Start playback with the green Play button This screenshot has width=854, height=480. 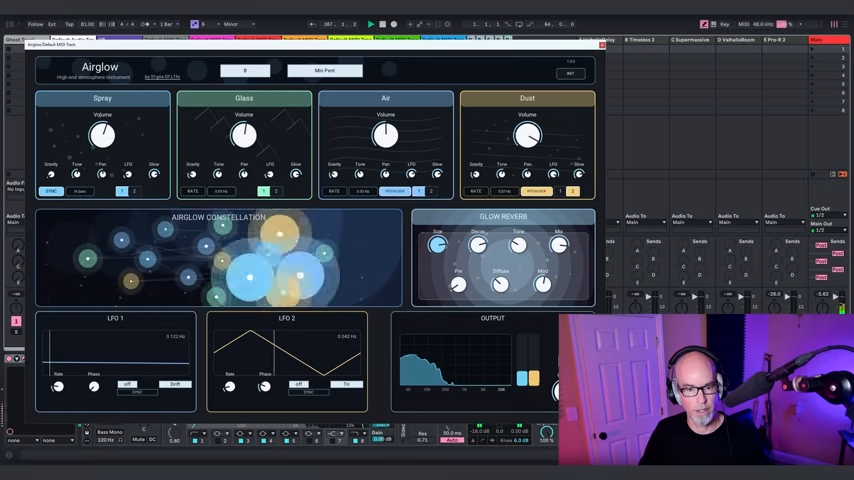point(371,24)
